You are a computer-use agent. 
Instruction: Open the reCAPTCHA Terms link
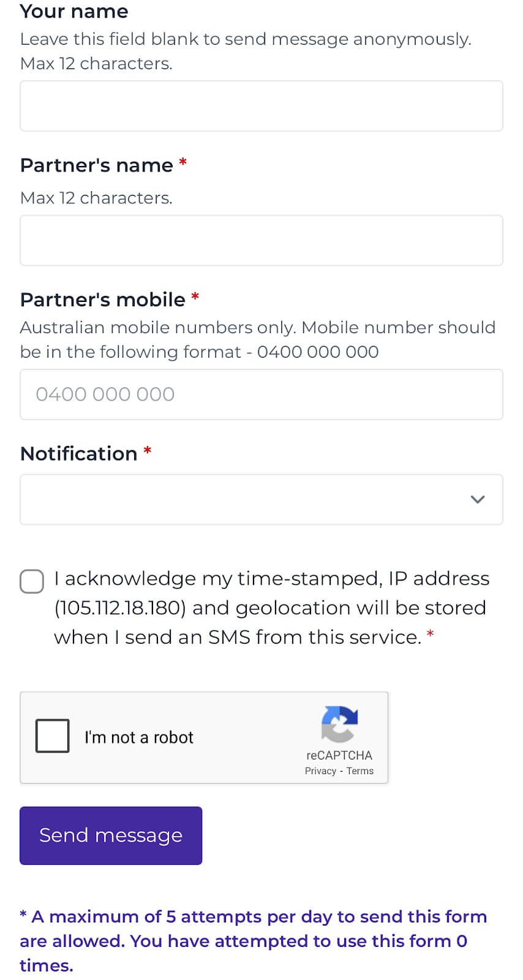coord(360,771)
